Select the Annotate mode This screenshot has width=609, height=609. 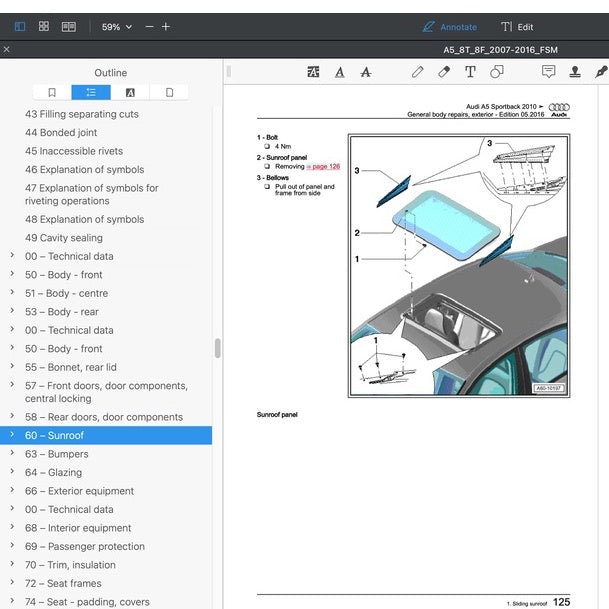click(450, 27)
